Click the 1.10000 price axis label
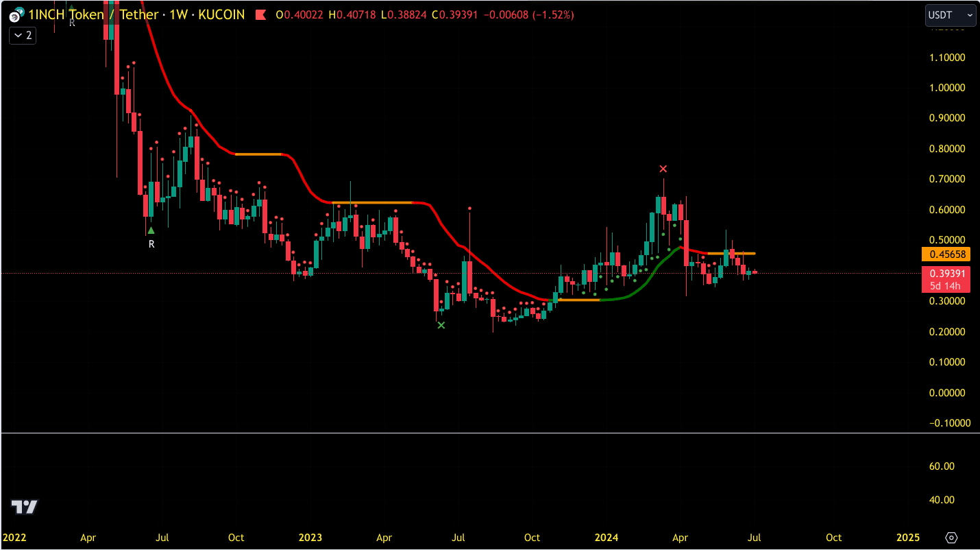Viewport: 980px width, 550px height. [x=946, y=58]
